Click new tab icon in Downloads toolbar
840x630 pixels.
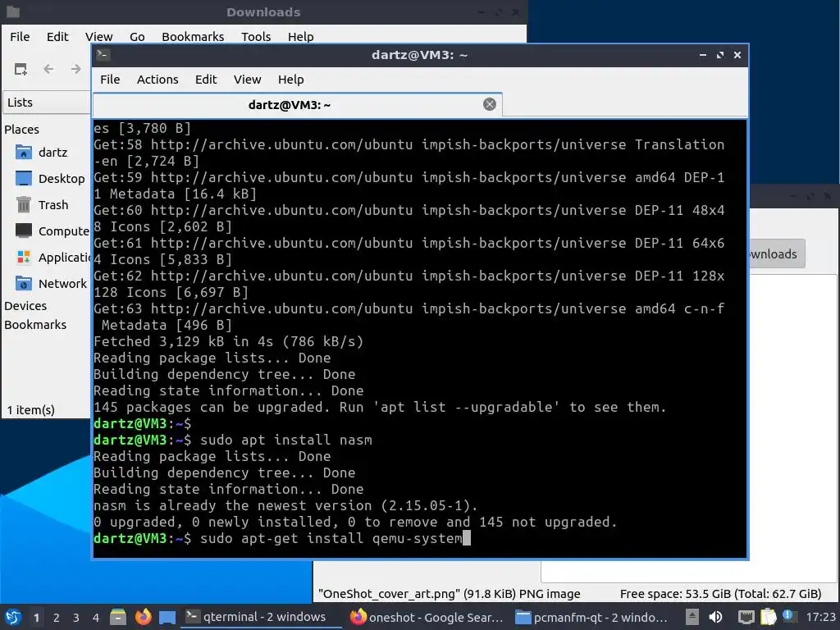tap(21, 69)
